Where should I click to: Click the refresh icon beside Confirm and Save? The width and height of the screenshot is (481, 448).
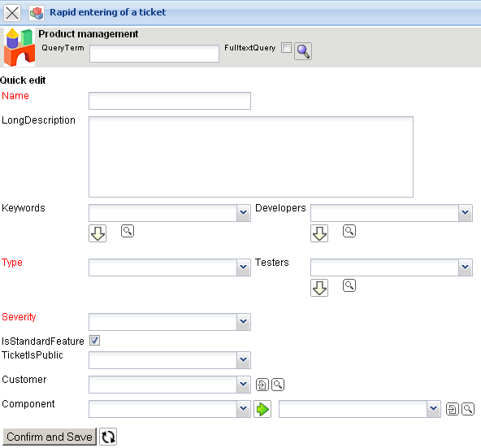click(x=108, y=437)
